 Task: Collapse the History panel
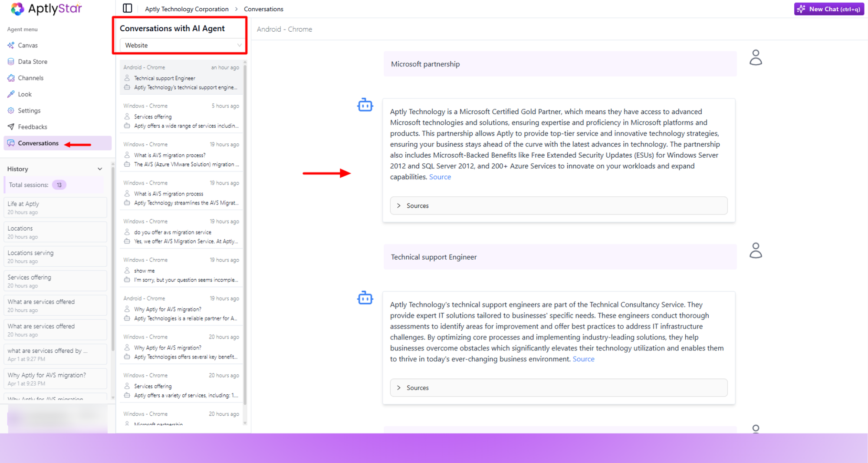point(100,169)
